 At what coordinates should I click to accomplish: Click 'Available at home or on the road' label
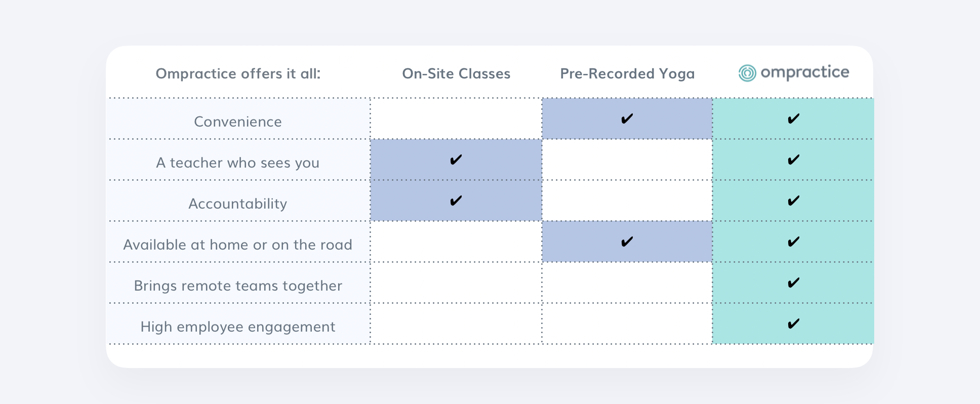pyautogui.click(x=238, y=245)
